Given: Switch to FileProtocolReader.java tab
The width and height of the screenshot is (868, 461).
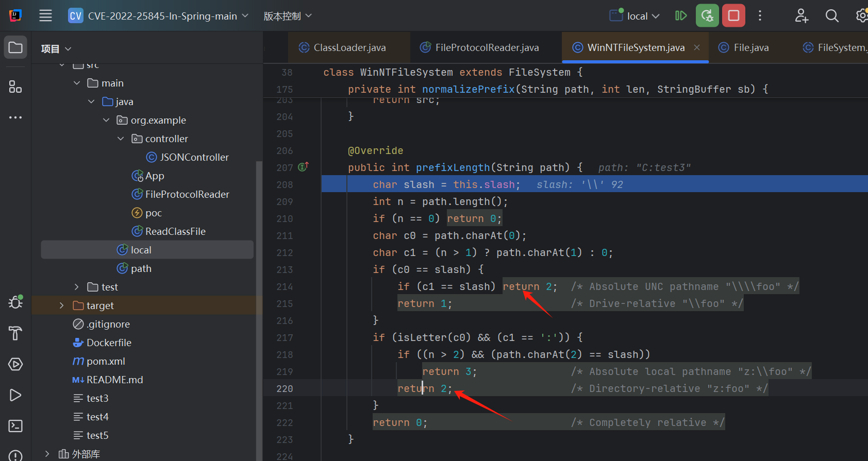Looking at the screenshot, I should pos(479,47).
